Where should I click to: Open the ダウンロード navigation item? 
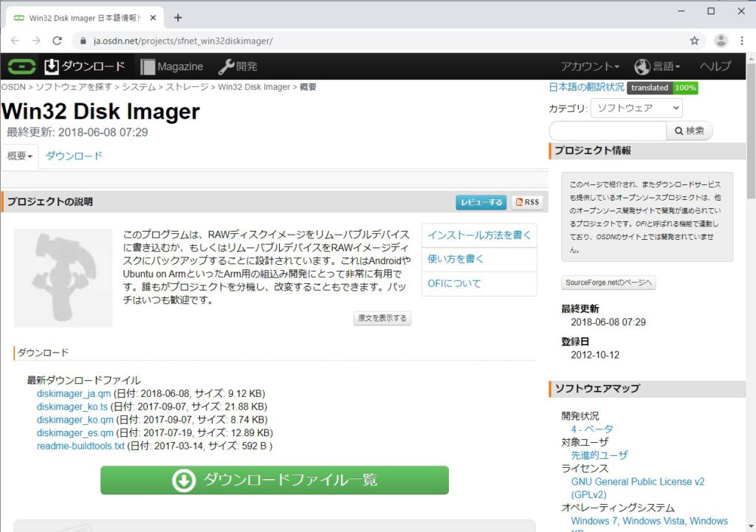point(85,66)
